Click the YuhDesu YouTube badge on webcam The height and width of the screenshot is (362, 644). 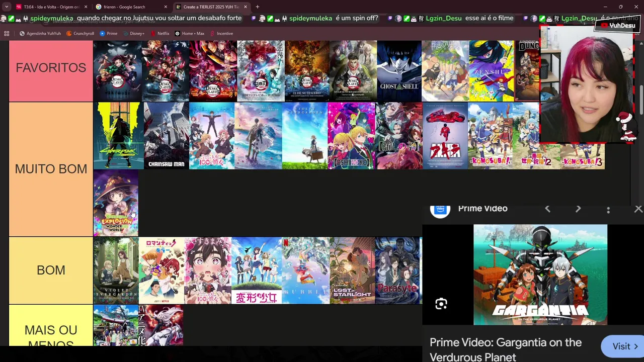[618, 26]
